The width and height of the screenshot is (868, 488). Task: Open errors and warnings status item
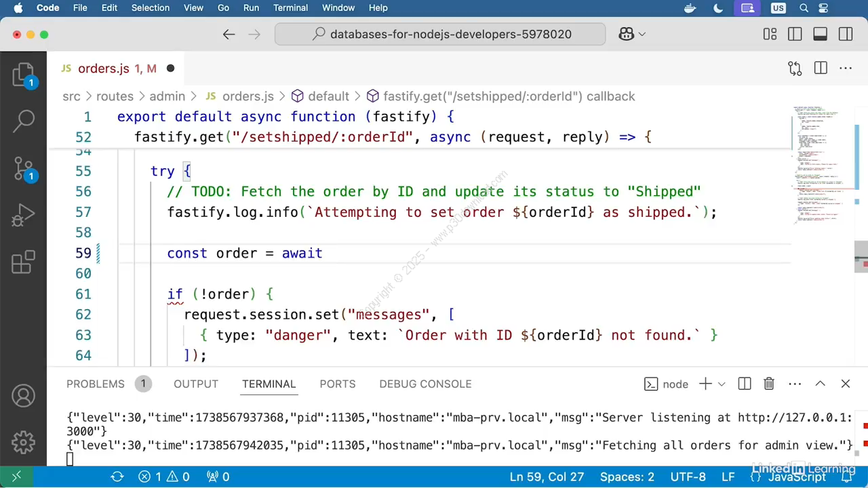point(164,476)
